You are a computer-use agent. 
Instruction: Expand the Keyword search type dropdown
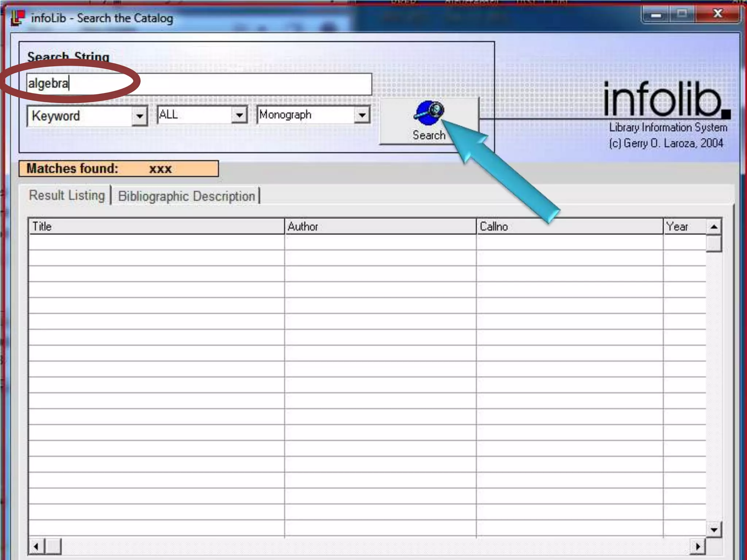coord(139,116)
